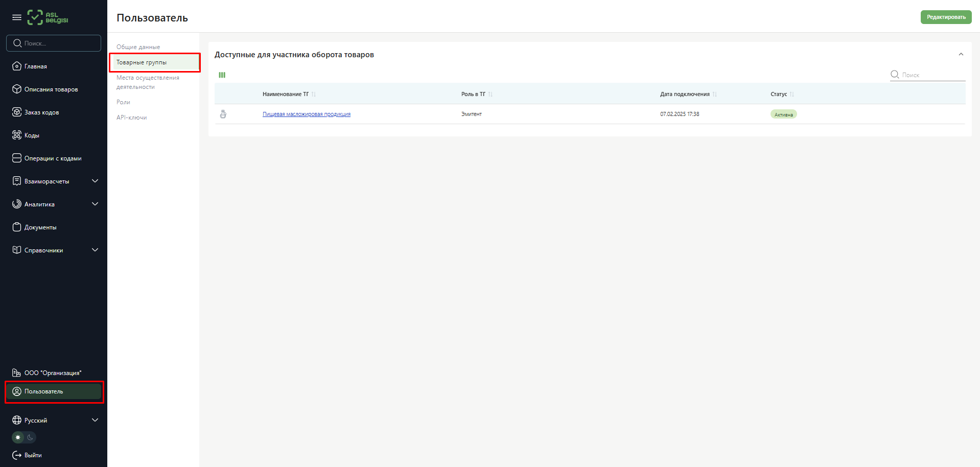The width and height of the screenshot is (980, 467).
Task: Click the Активна status badge
Action: point(783,114)
